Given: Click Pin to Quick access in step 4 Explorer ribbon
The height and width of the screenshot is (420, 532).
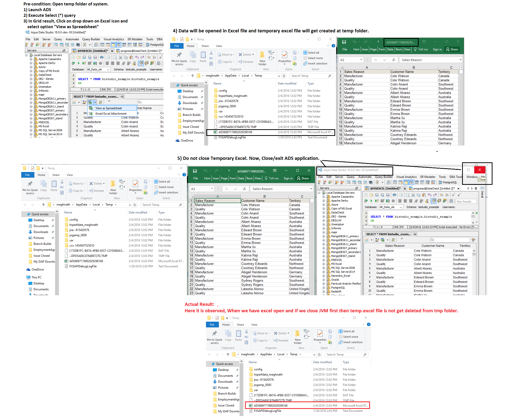Looking at the screenshot, I should tap(179, 59).
